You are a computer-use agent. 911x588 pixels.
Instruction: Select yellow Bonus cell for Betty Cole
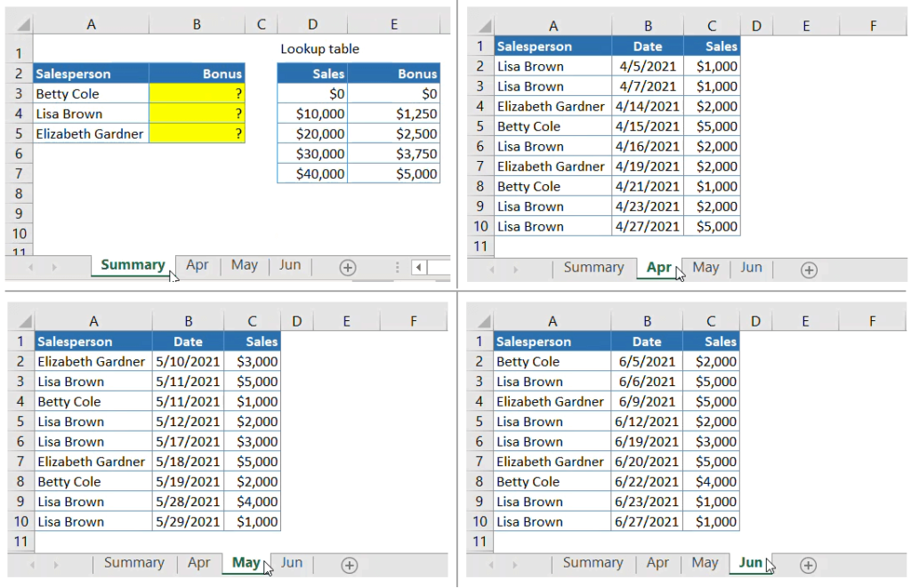pos(197,93)
